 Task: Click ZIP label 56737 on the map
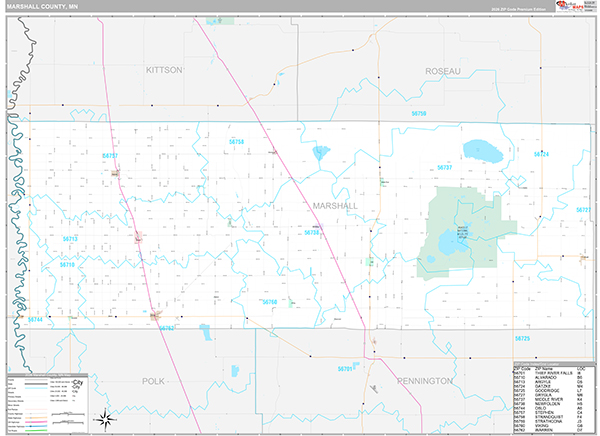click(445, 168)
